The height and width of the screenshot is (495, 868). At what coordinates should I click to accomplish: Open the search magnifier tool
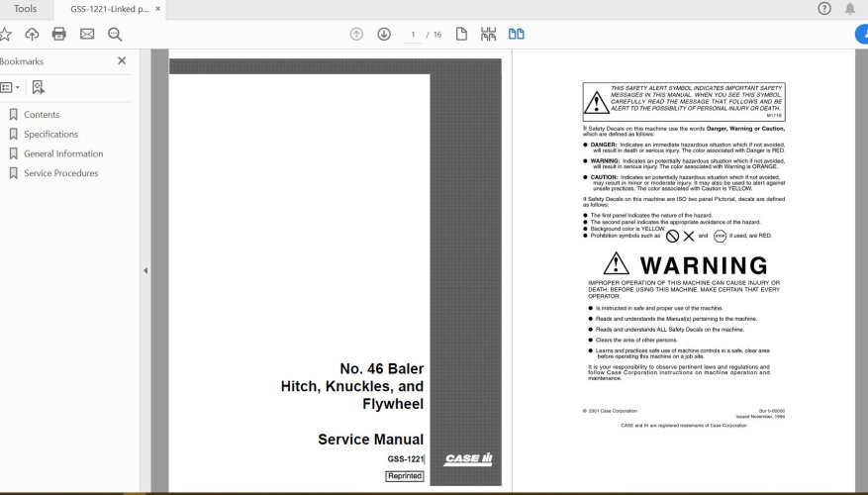click(x=115, y=34)
